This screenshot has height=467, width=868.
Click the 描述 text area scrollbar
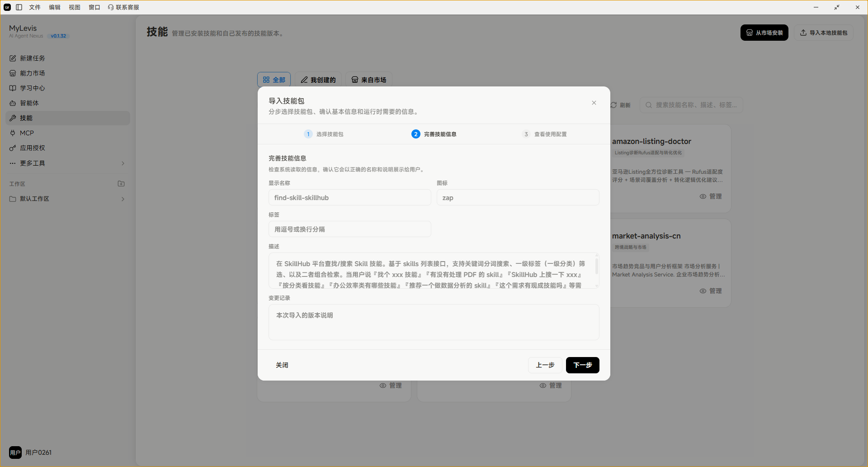597,266
